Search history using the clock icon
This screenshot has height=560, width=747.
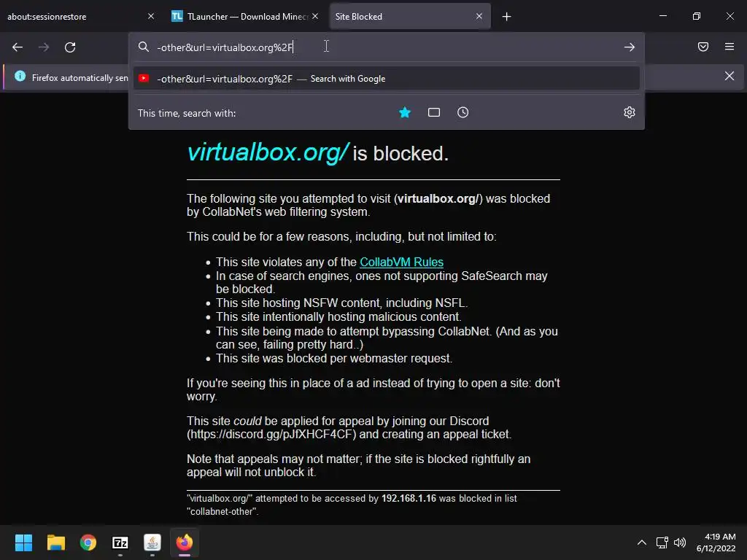[463, 112]
